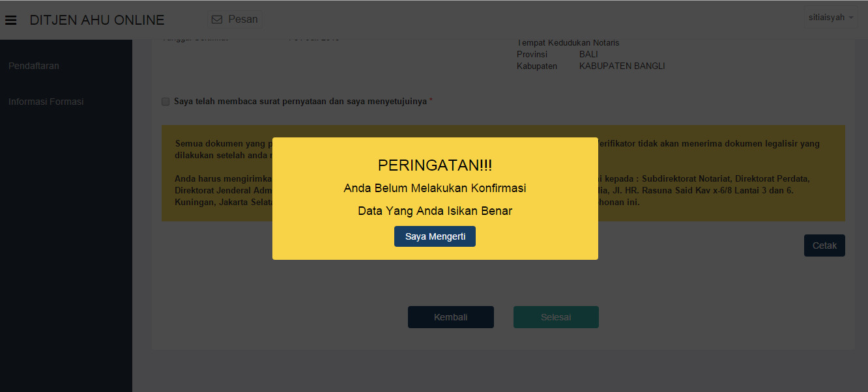Click the BALI province value
868x392 pixels.
(588, 54)
